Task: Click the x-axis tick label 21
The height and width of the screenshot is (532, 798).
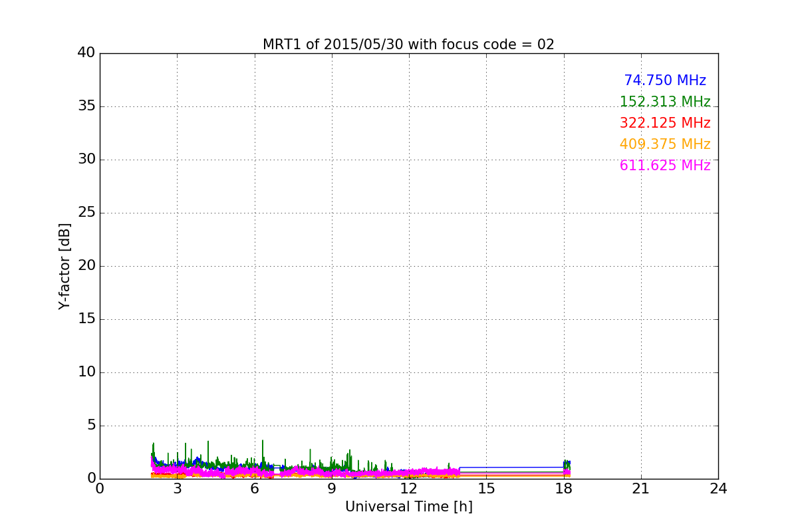Action: 641,489
